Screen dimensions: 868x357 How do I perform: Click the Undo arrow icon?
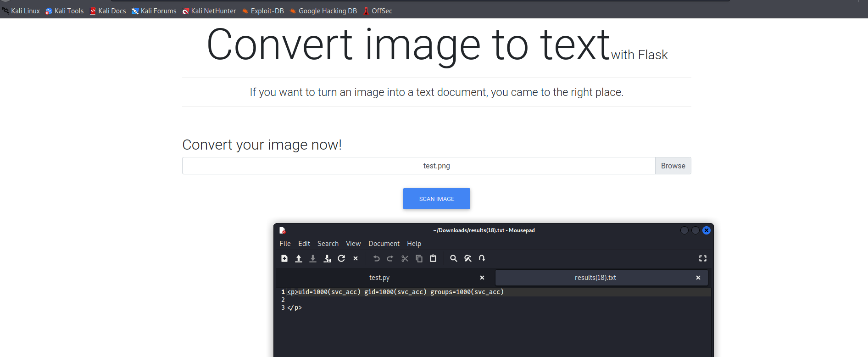pos(376,258)
